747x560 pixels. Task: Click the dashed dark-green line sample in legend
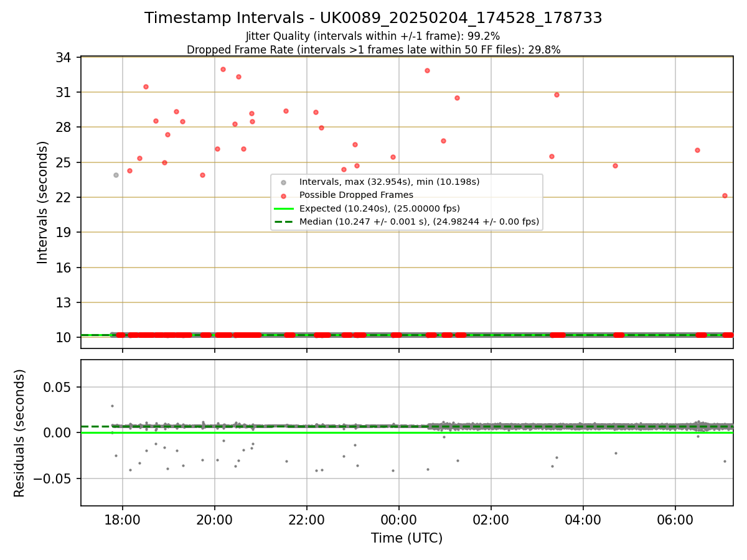(x=283, y=222)
